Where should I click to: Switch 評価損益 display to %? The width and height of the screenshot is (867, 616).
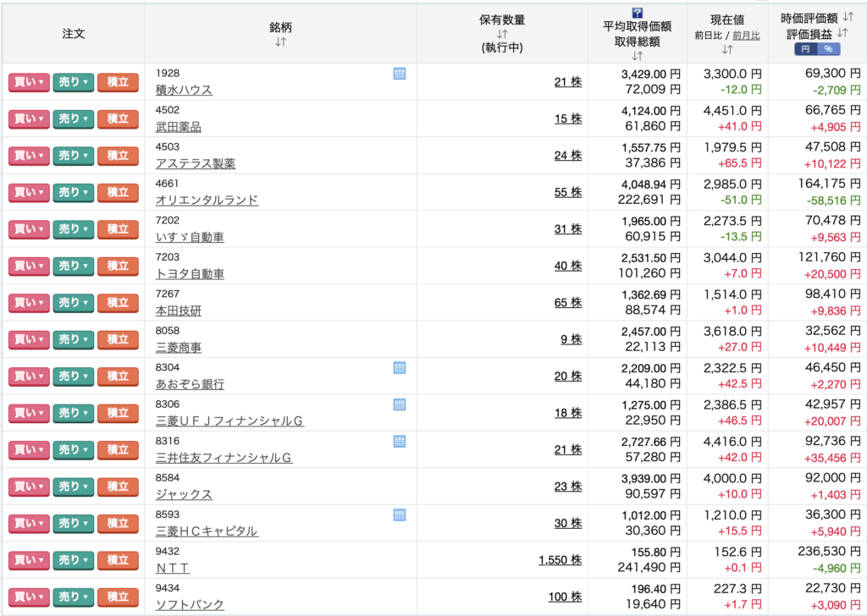828,49
